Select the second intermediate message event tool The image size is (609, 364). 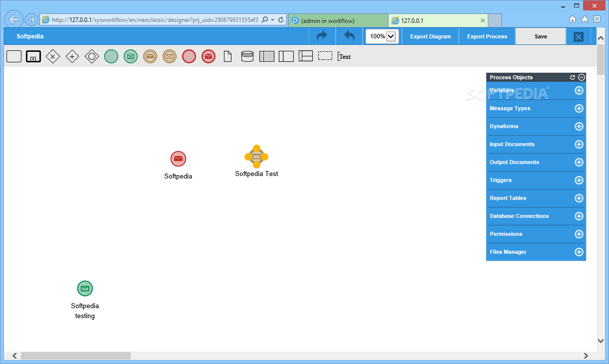click(170, 56)
